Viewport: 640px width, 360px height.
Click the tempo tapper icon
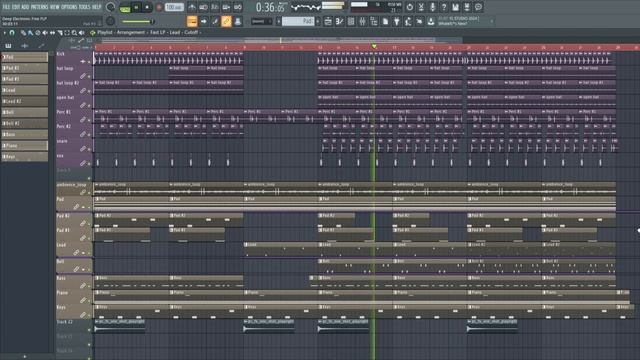[408, 21]
